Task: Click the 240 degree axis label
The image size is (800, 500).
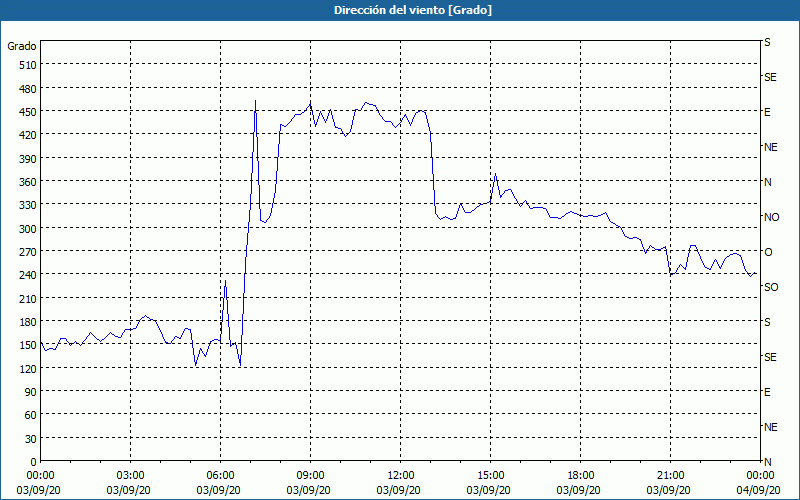Action: [x=28, y=276]
